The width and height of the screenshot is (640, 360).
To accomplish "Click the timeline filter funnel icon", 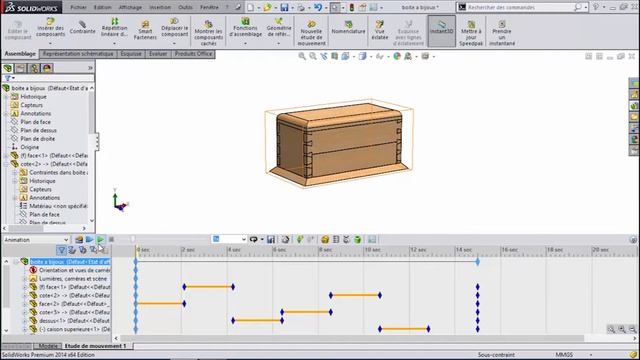I will click(61, 250).
